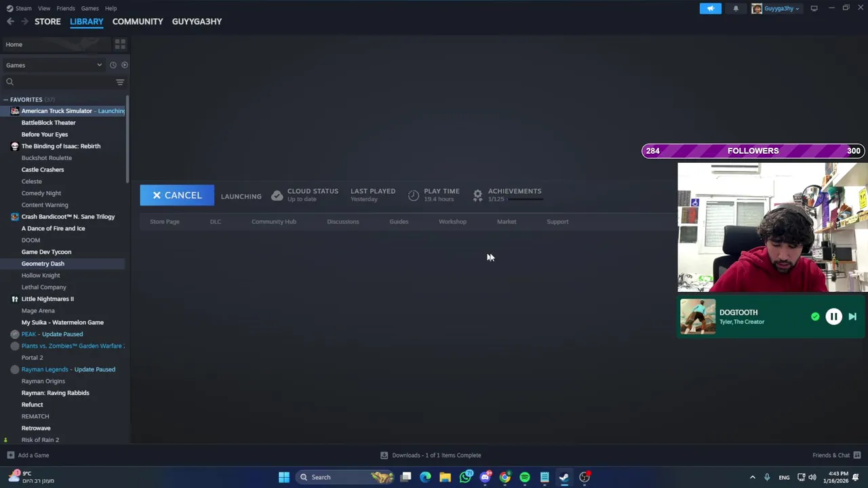Image resolution: width=868 pixels, height=488 pixels.
Task: Open the Steam announcements megaphone button
Action: coord(710,8)
